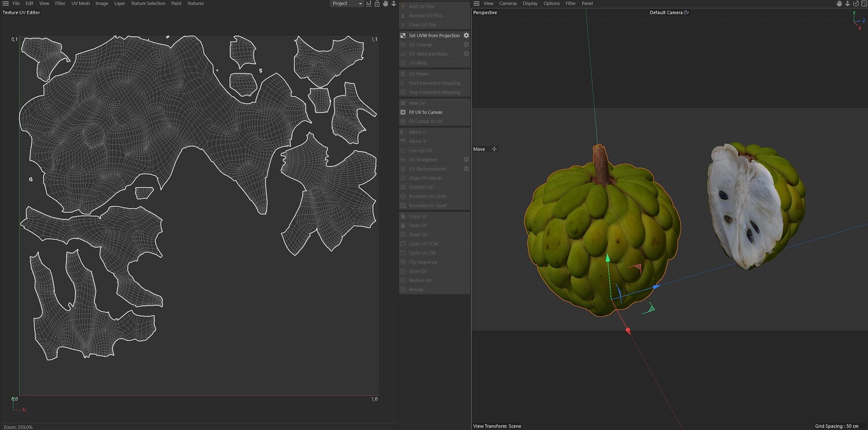Click the hand pan icon in UV editor header
The width and height of the screenshot is (868, 430).
(385, 3)
